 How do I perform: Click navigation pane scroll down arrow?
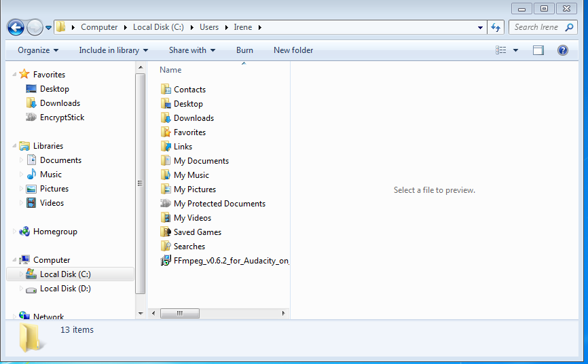(x=141, y=314)
